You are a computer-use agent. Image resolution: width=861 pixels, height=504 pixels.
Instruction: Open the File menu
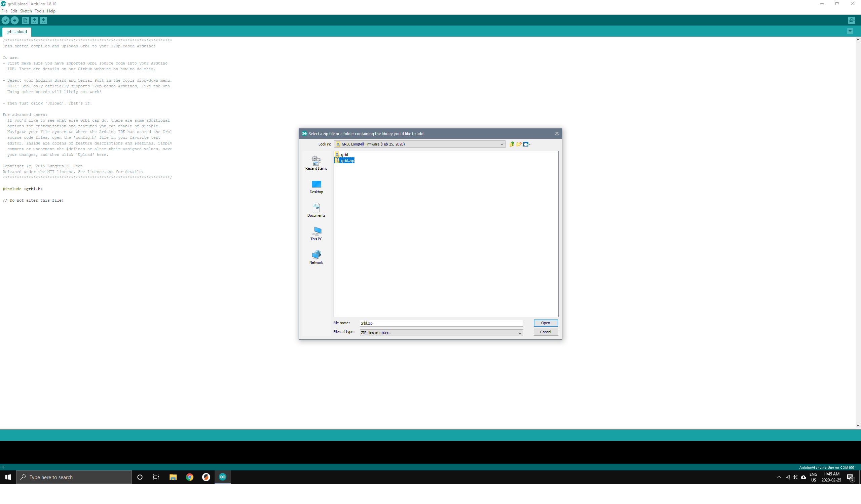(4, 11)
